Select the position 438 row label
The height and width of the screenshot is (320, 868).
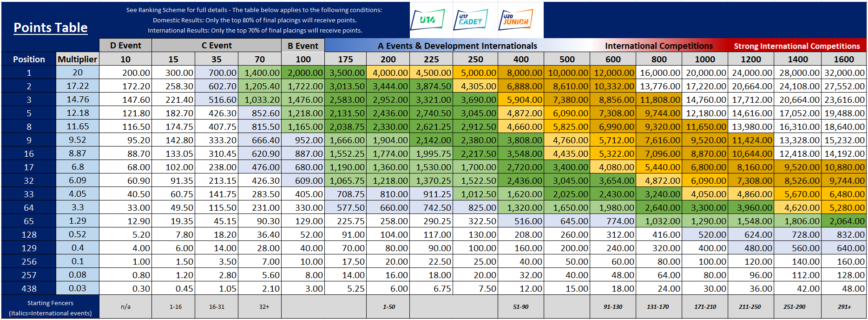[29, 288]
